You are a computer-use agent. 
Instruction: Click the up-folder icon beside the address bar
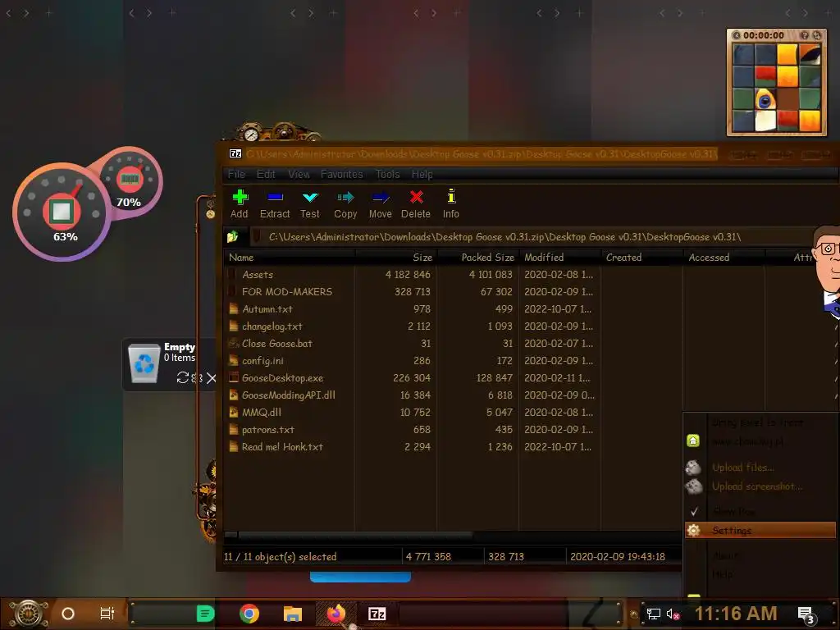click(232, 237)
